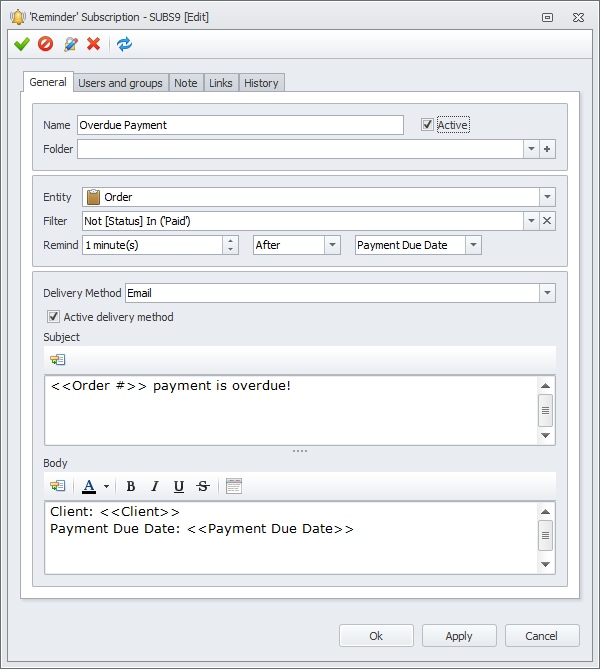Viewport: 600px width, 669px height.
Task: Click the green checkmark save icon
Action: (x=21, y=44)
